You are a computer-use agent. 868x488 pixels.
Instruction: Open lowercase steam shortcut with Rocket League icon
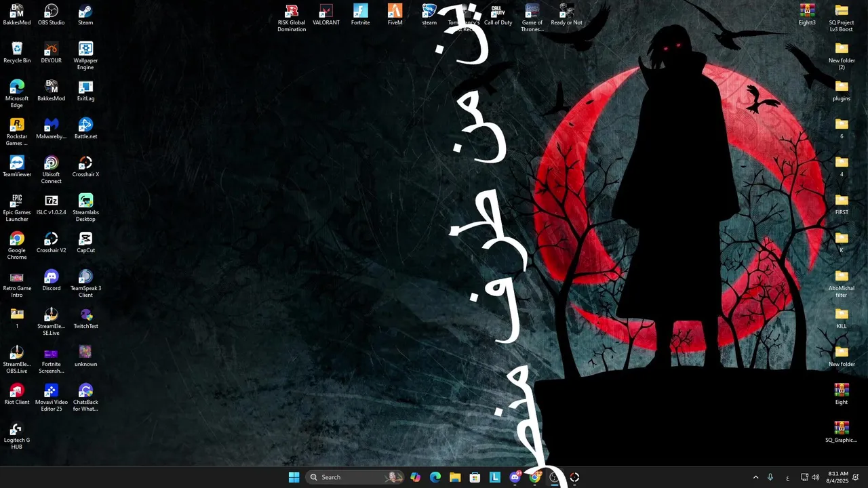pyautogui.click(x=429, y=15)
